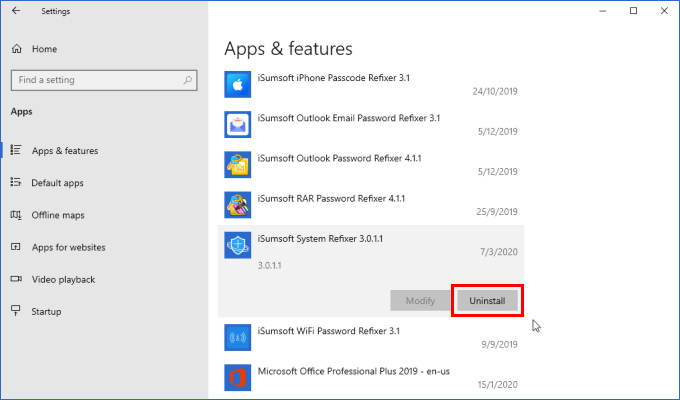Click the Startup sidebar icon

(16, 311)
